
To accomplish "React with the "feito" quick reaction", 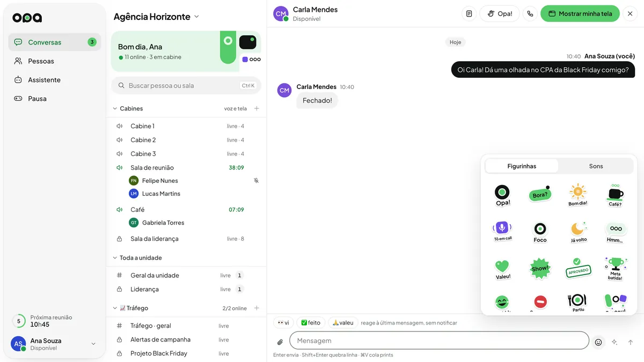I will (x=311, y=323).
